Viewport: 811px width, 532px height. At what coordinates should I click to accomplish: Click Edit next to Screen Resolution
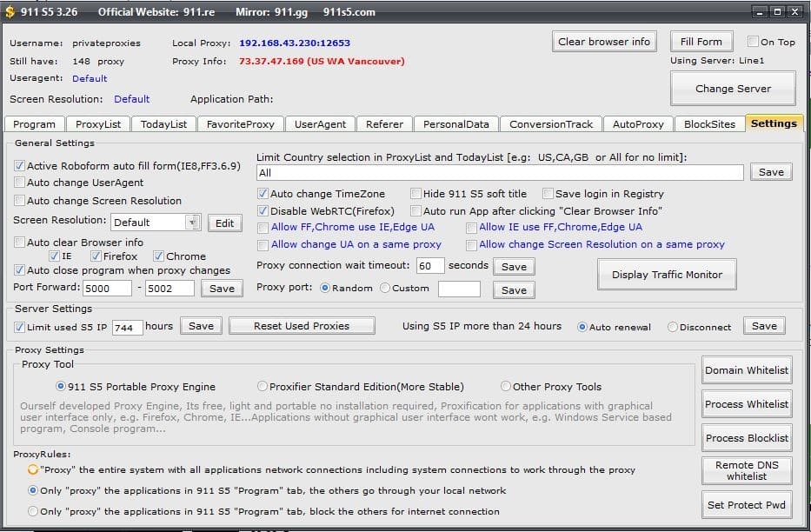click(x=224, y=223)
